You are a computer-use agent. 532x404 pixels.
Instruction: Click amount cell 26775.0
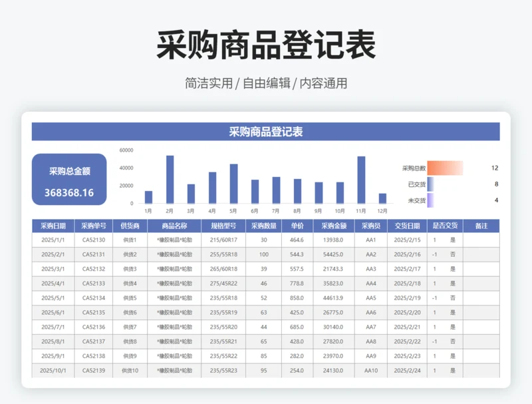tap(333, 312)
